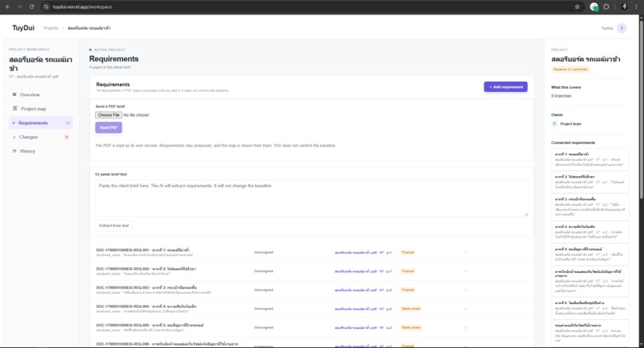This screenshot has width=644, height=348.
Task: Click the Baseline V1 confirmed badge
Action: (x=570, y=69)
